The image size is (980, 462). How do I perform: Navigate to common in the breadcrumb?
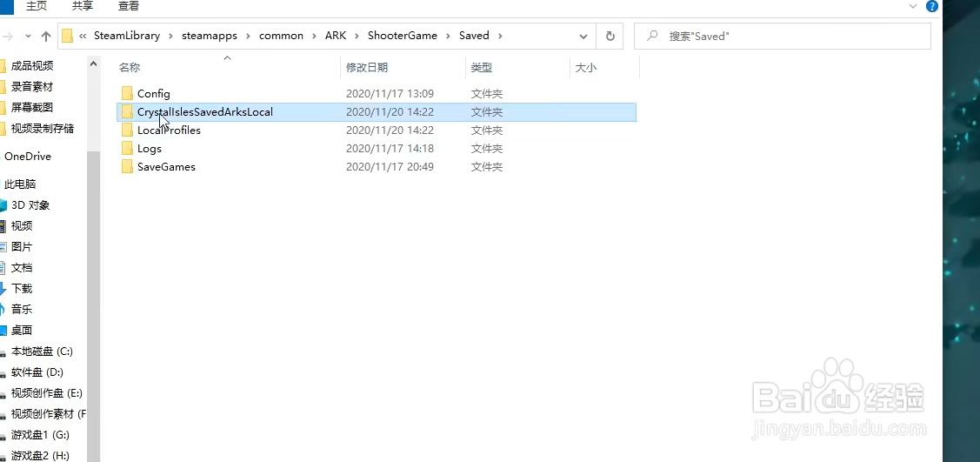pos(281,36)
